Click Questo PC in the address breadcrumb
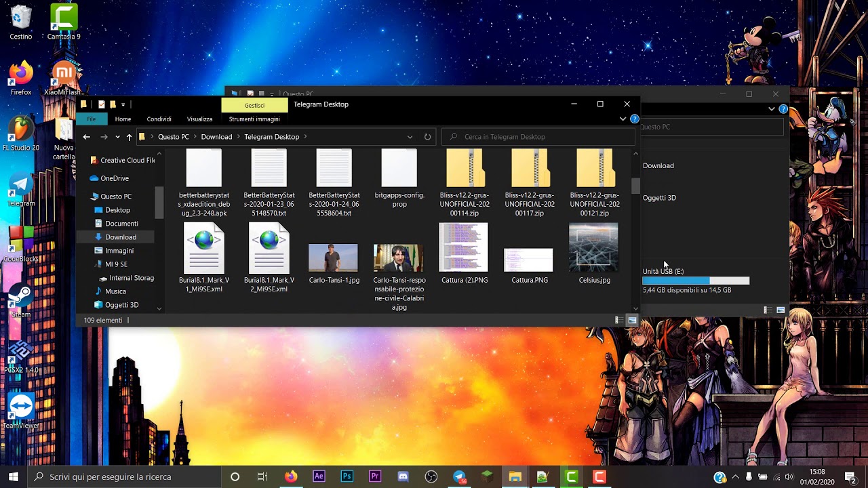Screen dimensions: 868x488 pyautogui.click(x=174, y=137)
